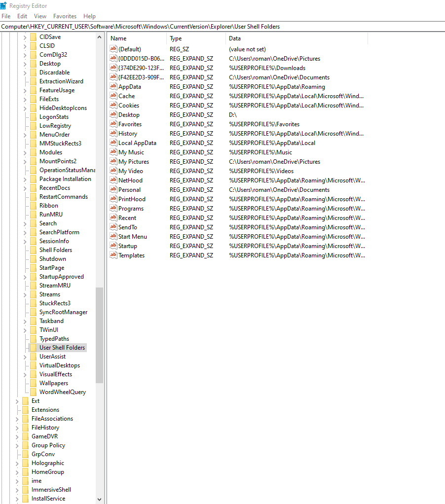445x504 pixels.
Task: Open the Help menu
Action: tap(89, 16)
